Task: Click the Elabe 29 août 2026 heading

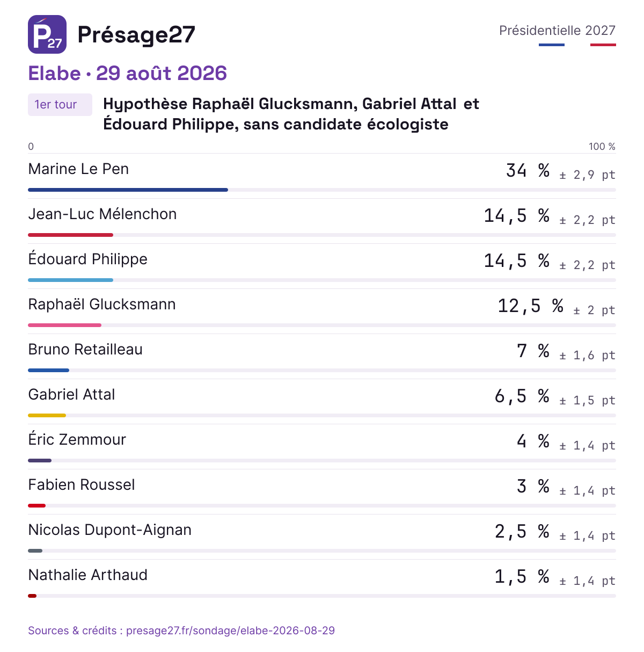Action: pos(128,73)
